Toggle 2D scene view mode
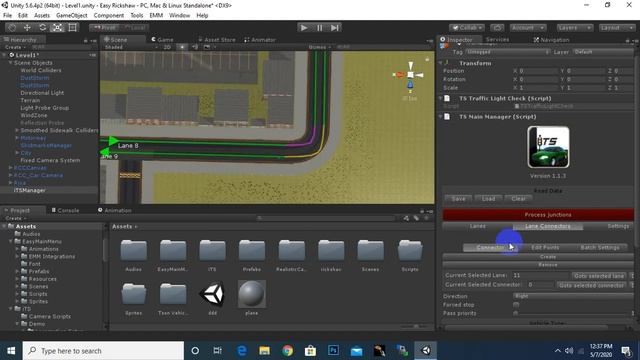 coord(167,47)
